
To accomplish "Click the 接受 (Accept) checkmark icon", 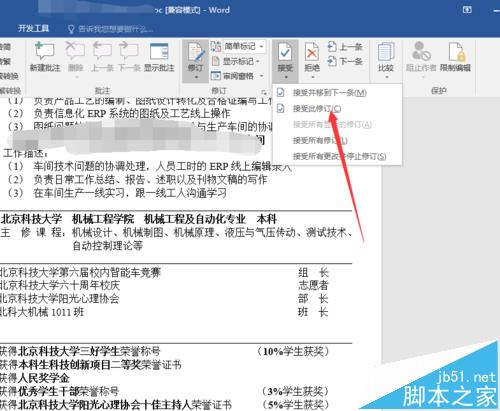I will coord(285,52).
